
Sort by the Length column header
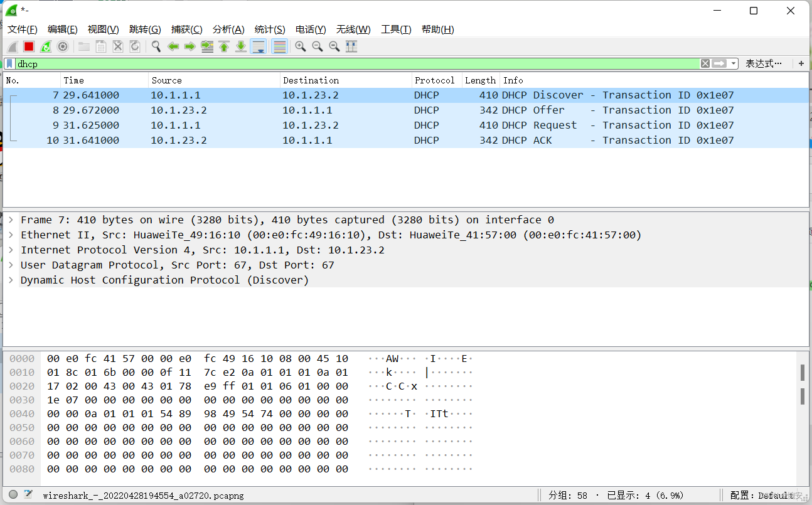(481, 80)
